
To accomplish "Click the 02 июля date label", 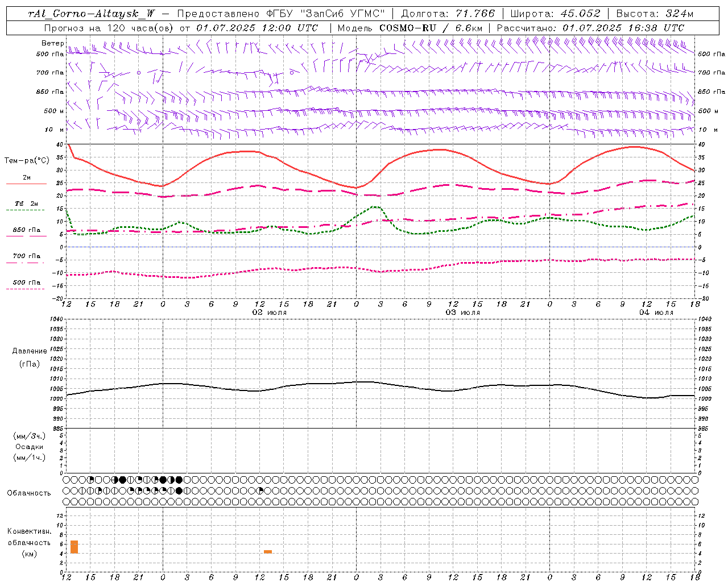I will point(270,313).
